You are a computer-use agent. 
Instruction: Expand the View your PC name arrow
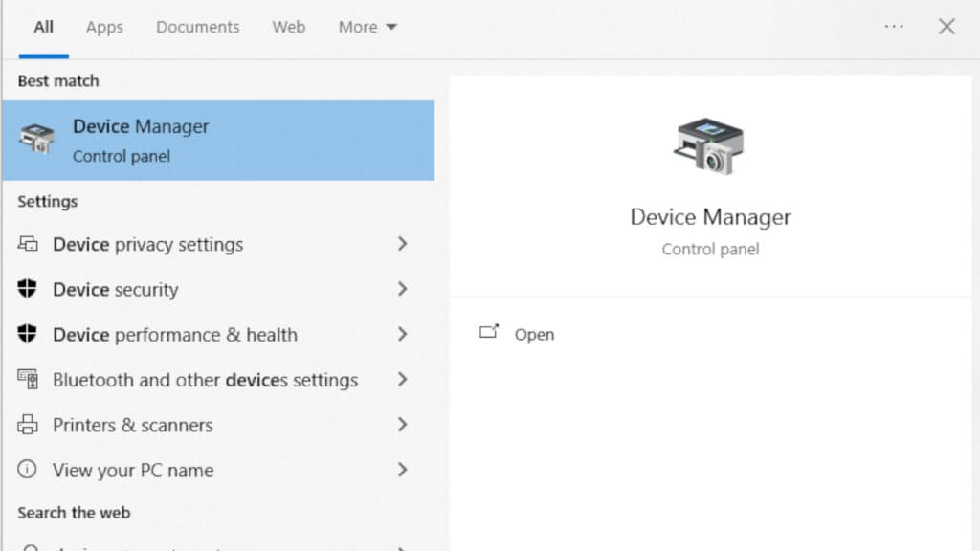click(402, 470)
